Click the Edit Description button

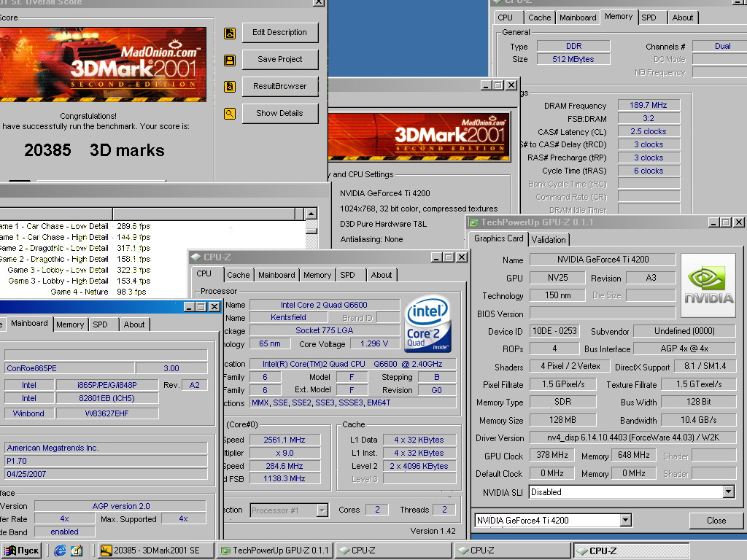[x=279, y=32]
